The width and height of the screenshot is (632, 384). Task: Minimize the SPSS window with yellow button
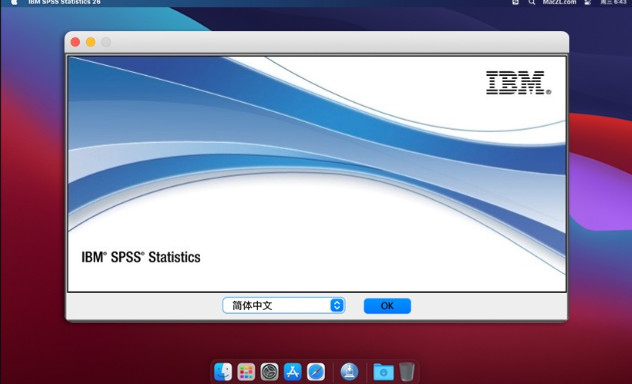[91, 42]
